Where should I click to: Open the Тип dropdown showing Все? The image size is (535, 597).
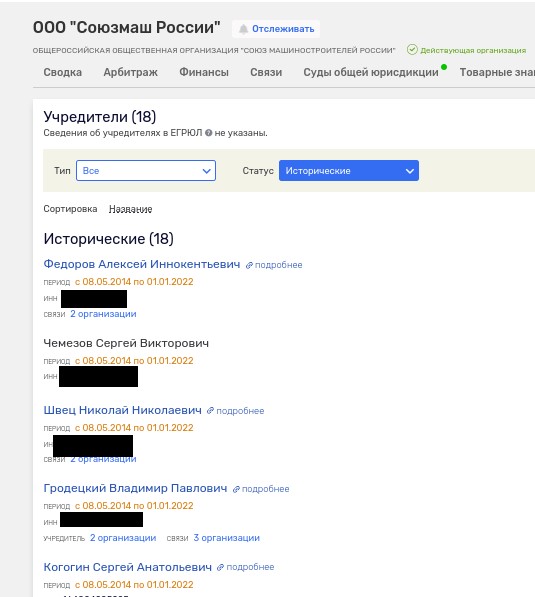146,171
